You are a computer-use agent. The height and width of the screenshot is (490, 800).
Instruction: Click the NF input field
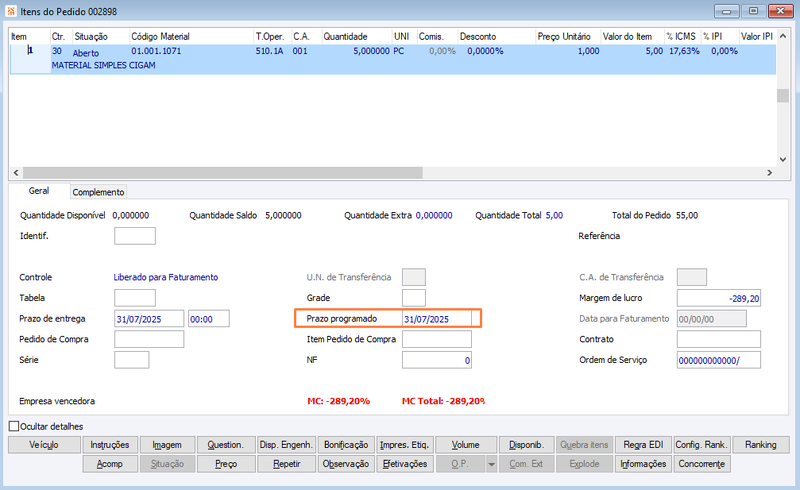pyautogui.click(x=437, y=360)
